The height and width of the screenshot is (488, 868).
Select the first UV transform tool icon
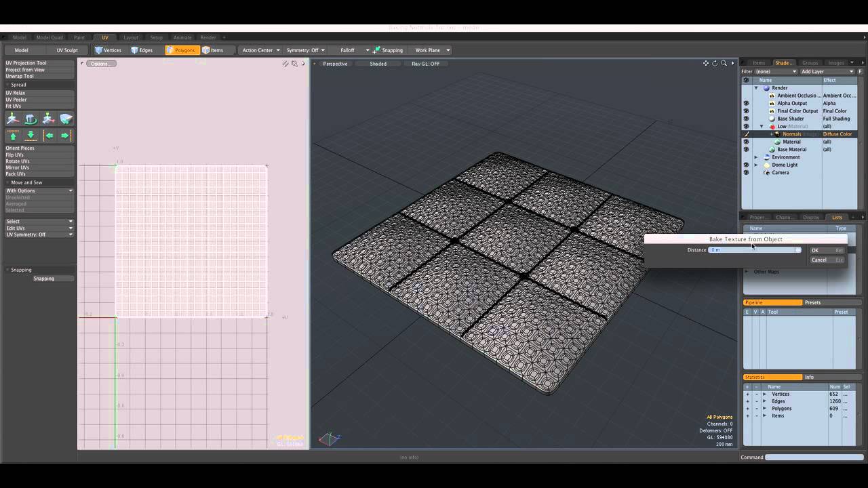[13, 119]
